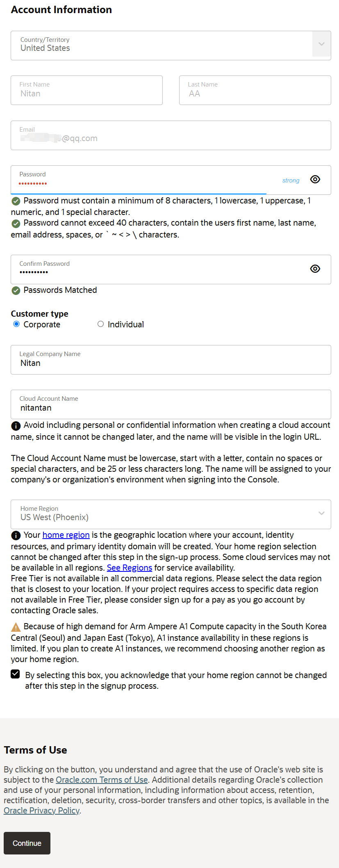Click the info icon beside home region note
Viewport: 339px width, 868px height.
click(16, 535)
